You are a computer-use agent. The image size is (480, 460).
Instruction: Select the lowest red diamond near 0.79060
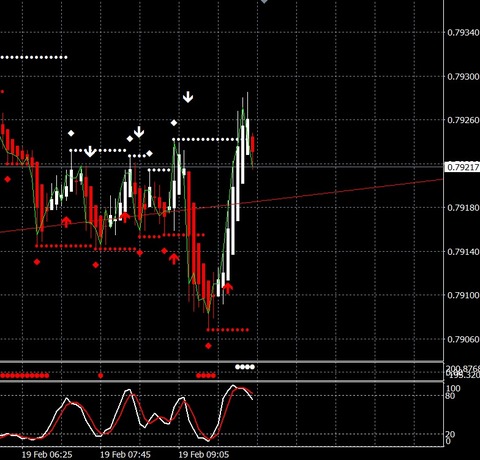tap(208, 346)
